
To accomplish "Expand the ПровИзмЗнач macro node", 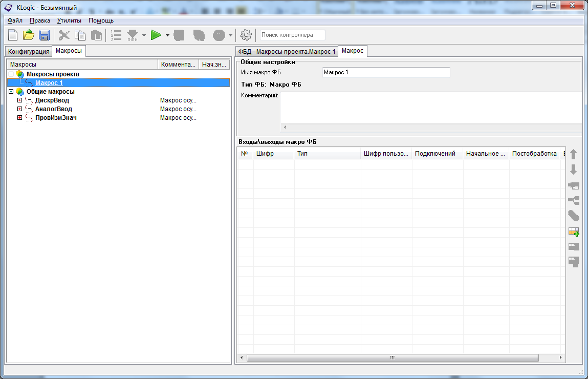I will point(20,118).
